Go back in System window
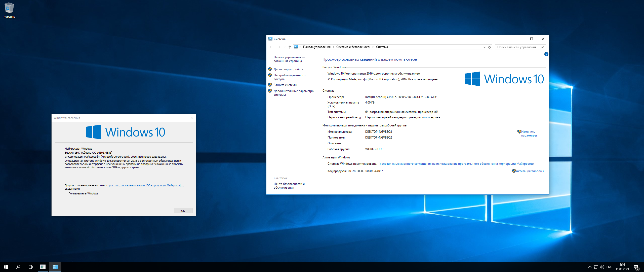644x272 pixels. [x=271, y=47]
